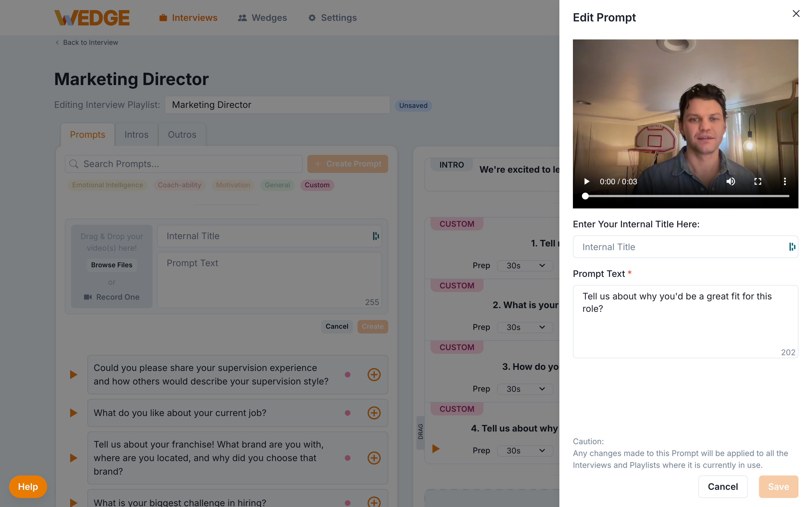The height and width of the screenshot is (507, 812).
Task: Open the Wedges section from the top menu
Action: click(x=262, y=17)
